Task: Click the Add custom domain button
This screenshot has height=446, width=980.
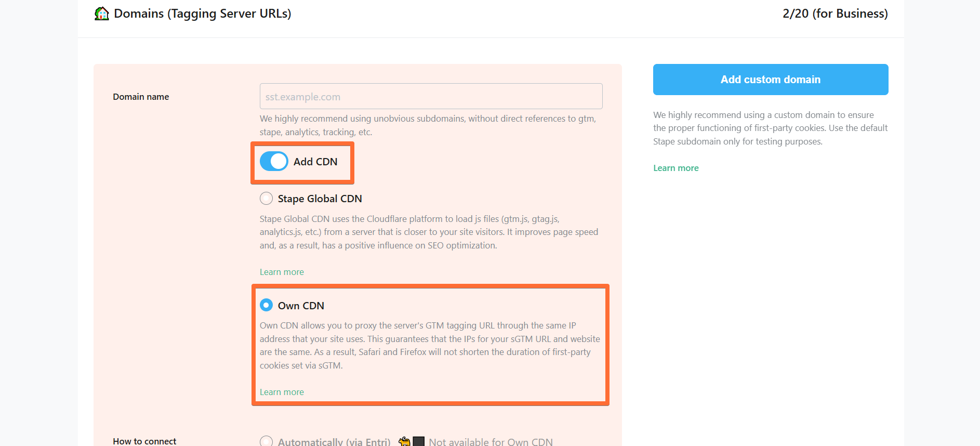Action: tap(771, 80)
